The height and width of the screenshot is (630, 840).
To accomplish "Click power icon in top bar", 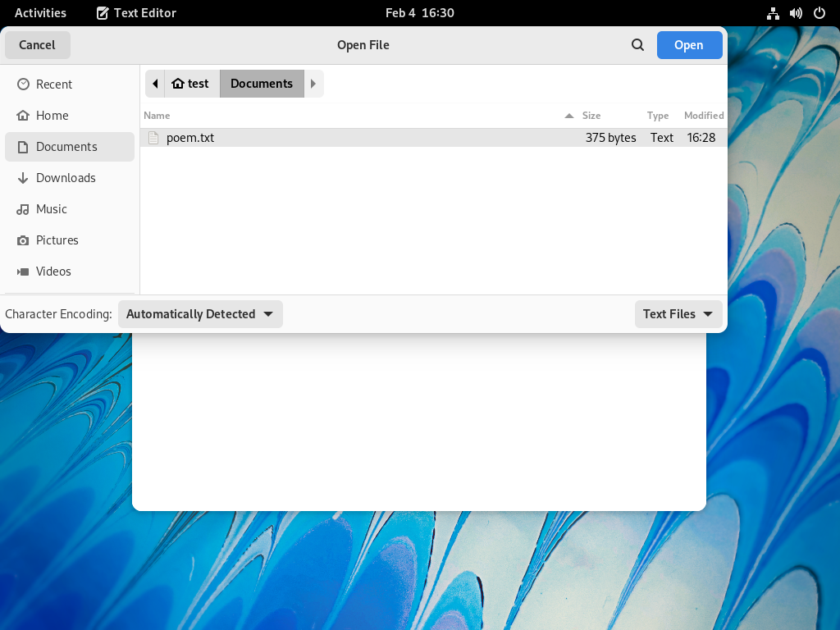I will [x=819, y=13].
